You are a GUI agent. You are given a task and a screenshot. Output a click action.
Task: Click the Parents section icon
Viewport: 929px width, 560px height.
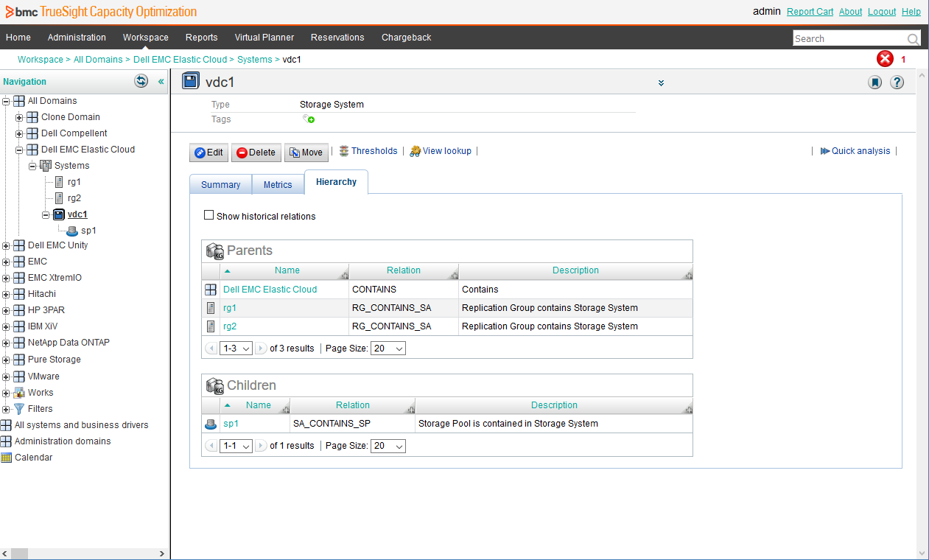tap(214, 251)
